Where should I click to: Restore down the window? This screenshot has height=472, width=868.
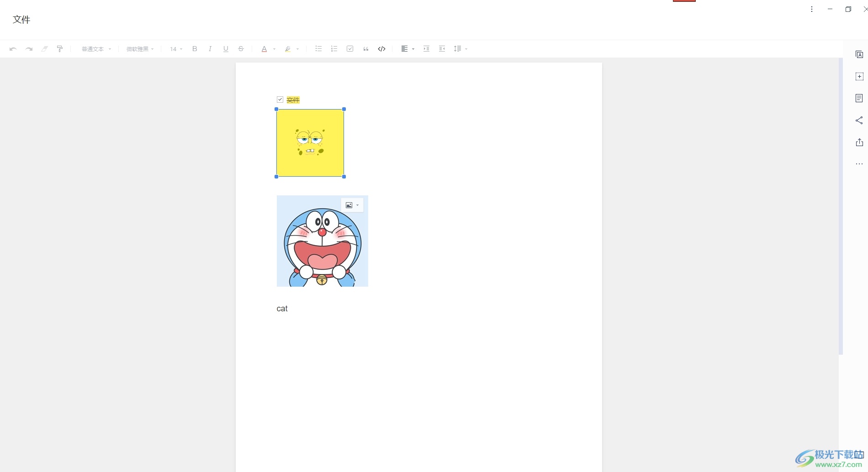tap(848, 9)
